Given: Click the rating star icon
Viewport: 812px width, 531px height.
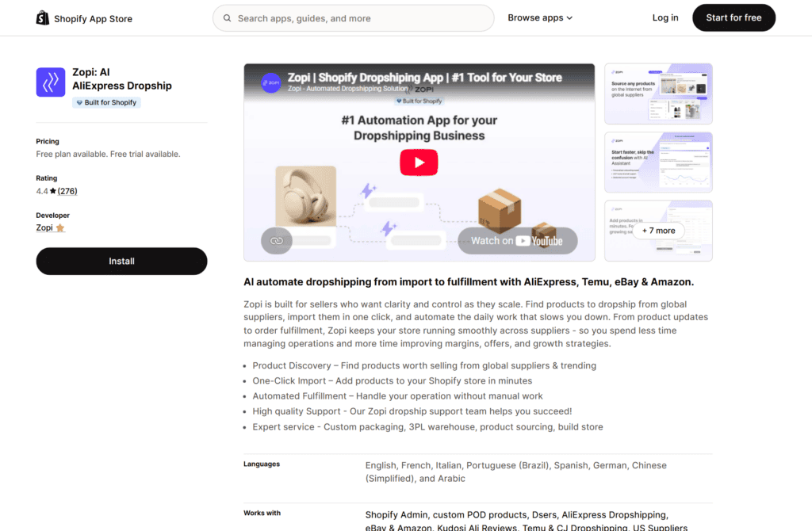Looking at the screenshot, I should [x=53, y=191].
